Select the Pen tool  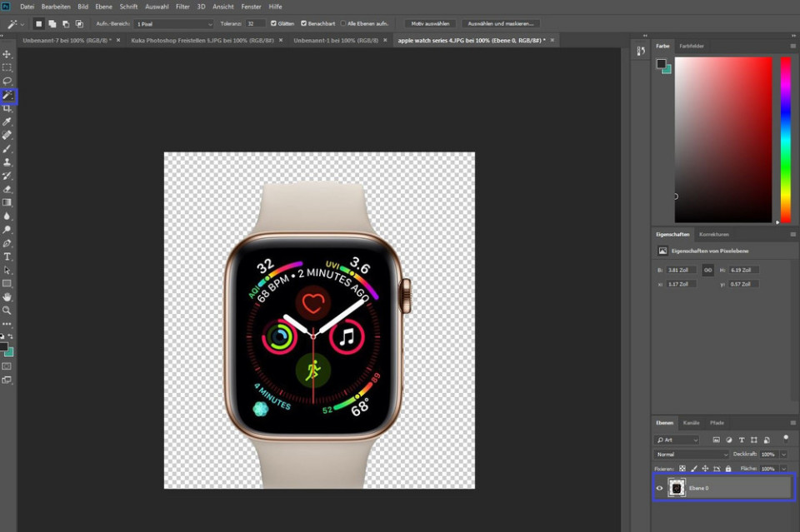[x=7, y=243]
